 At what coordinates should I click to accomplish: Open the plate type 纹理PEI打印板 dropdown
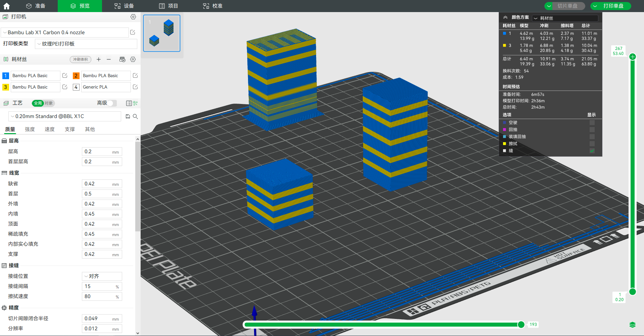click(86, 44)
